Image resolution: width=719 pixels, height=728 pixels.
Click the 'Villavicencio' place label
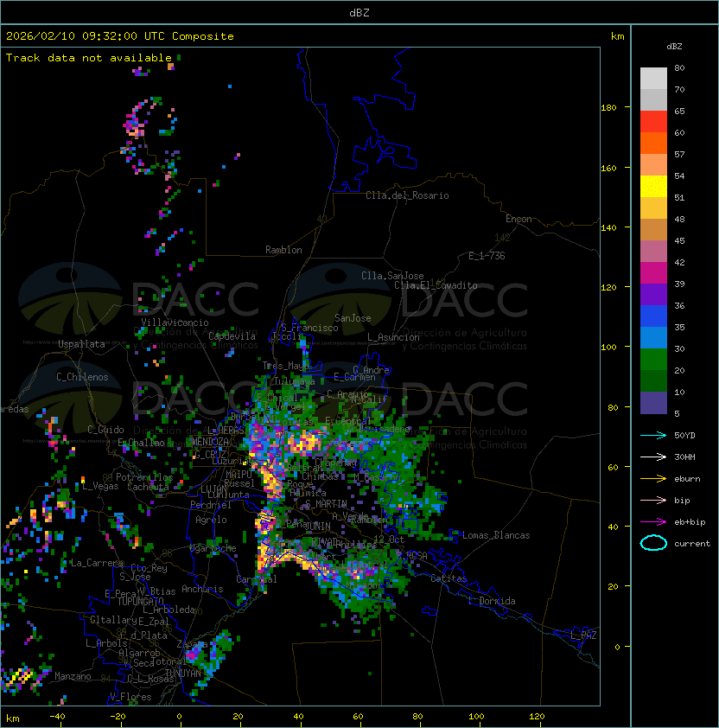pos(175,322)
